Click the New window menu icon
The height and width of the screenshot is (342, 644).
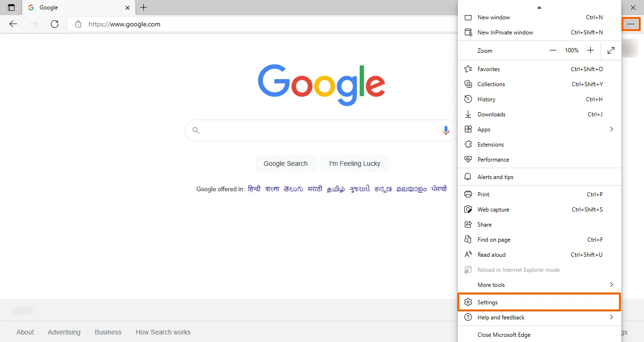coord(468,17)
